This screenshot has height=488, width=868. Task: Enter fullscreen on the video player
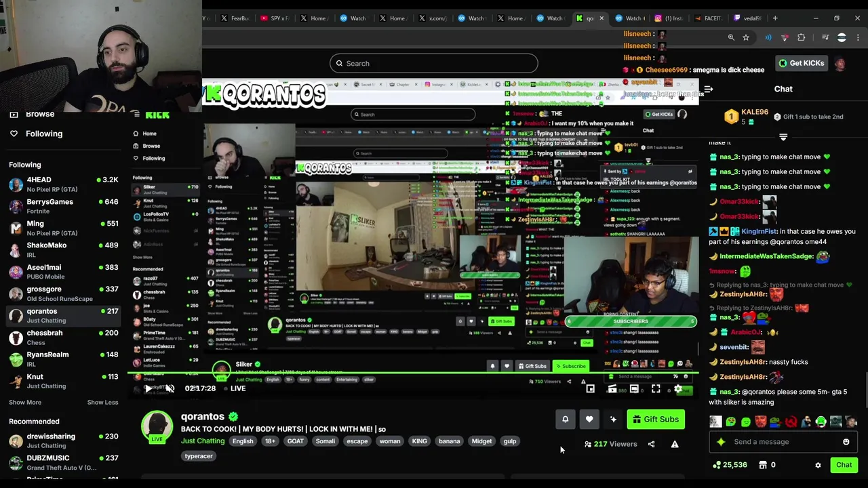[x=656, y=388]
